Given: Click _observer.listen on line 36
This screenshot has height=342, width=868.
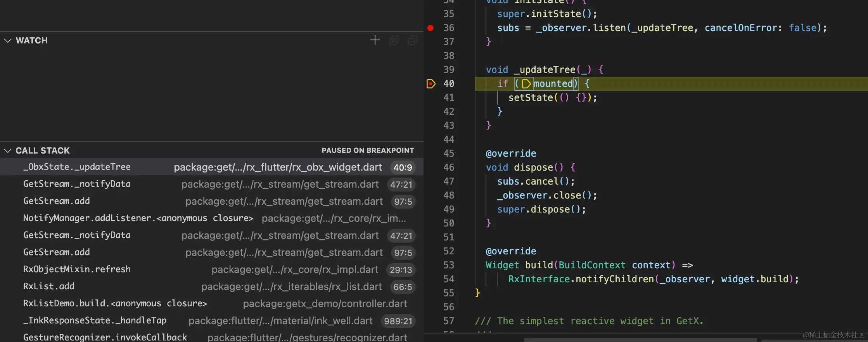Looking at the screenshot, I should click(581, 28).
